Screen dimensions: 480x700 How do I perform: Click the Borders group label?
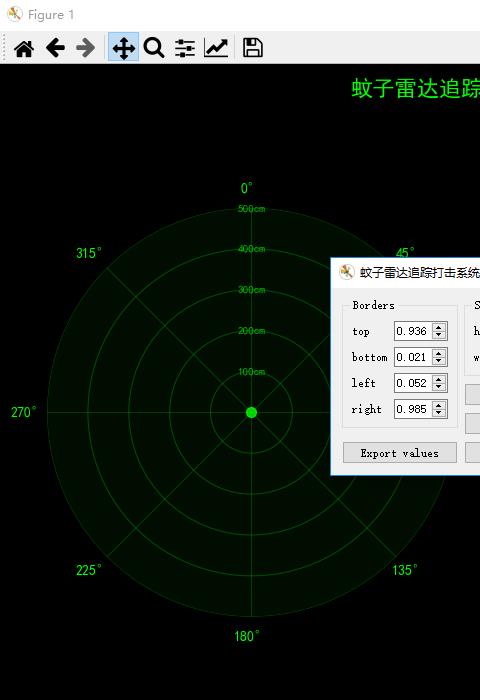pyautogui.click(x=373, y=305)
